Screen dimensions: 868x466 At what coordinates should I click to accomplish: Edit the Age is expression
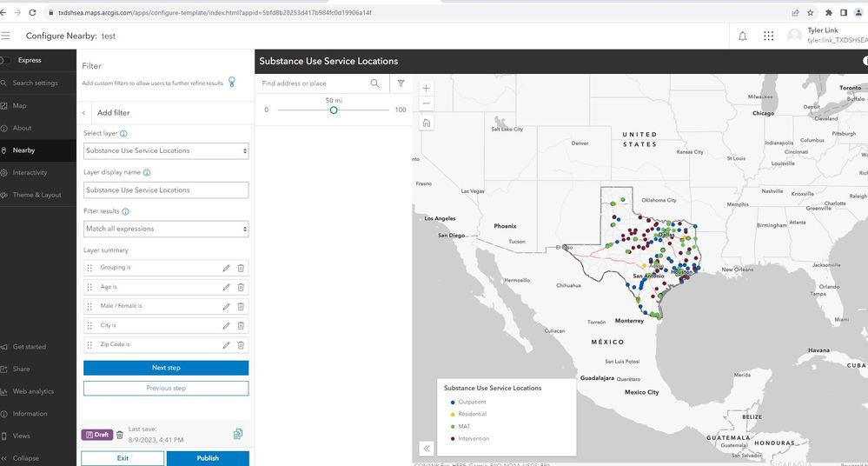226,287
